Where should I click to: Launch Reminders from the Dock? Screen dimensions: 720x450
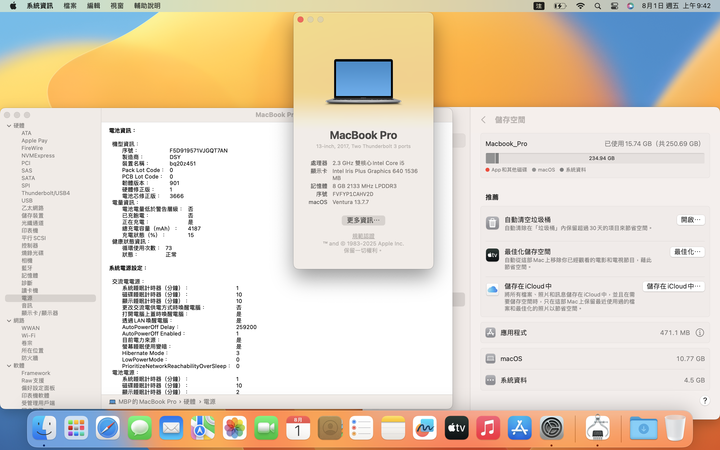pyautogui.click(x=361, y=428)
